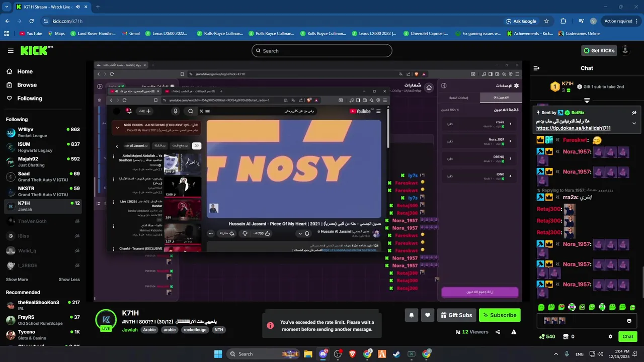This screenshot has height=362, width=644.
Task: Open Chrome extensions puzzle icon
Action: point(563,21)
